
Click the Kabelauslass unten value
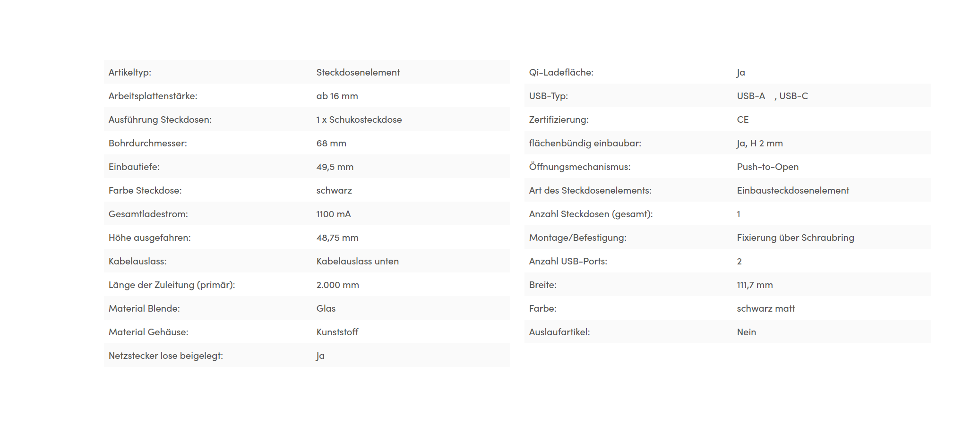click(x=357, y=261)
